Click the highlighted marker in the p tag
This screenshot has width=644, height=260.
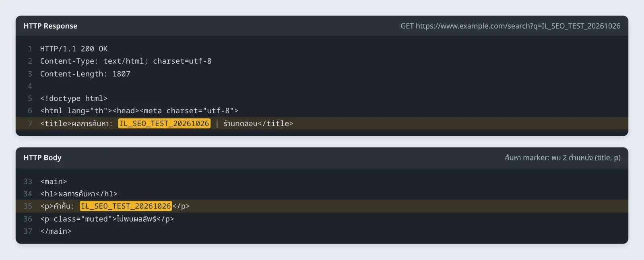click(126, 206)
